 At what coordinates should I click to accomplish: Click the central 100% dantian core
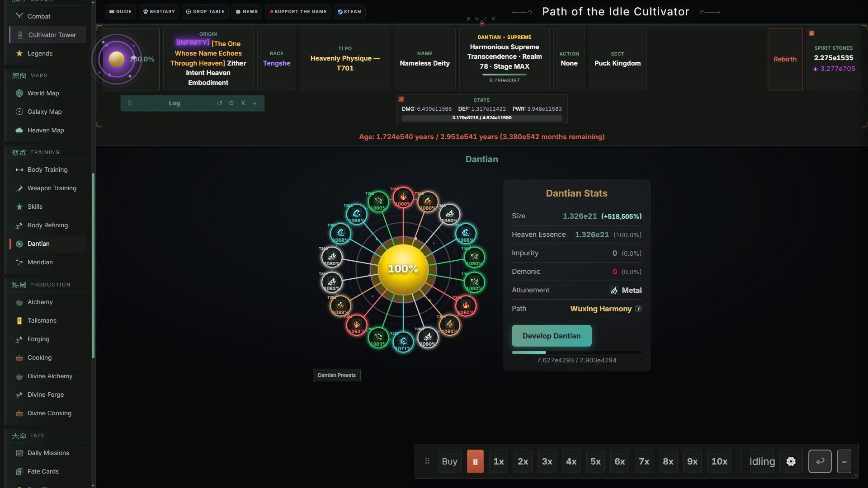(x=403, y=269)
